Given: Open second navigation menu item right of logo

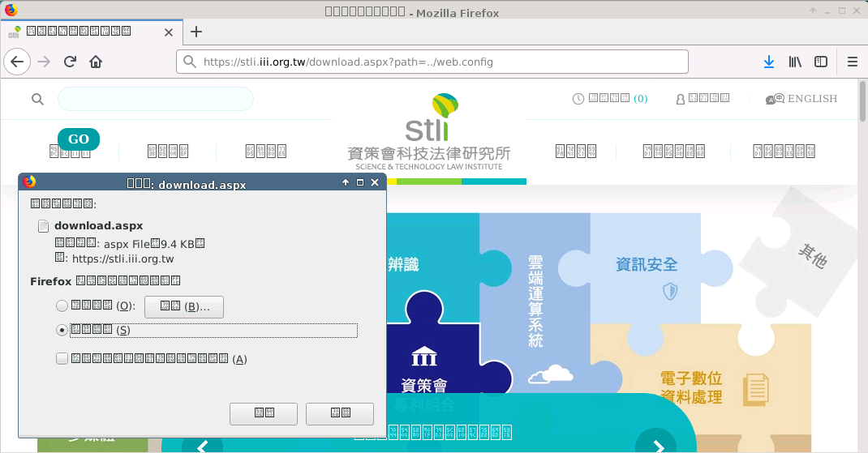Looking at the screenshot, I should click(x=673, y=151).
